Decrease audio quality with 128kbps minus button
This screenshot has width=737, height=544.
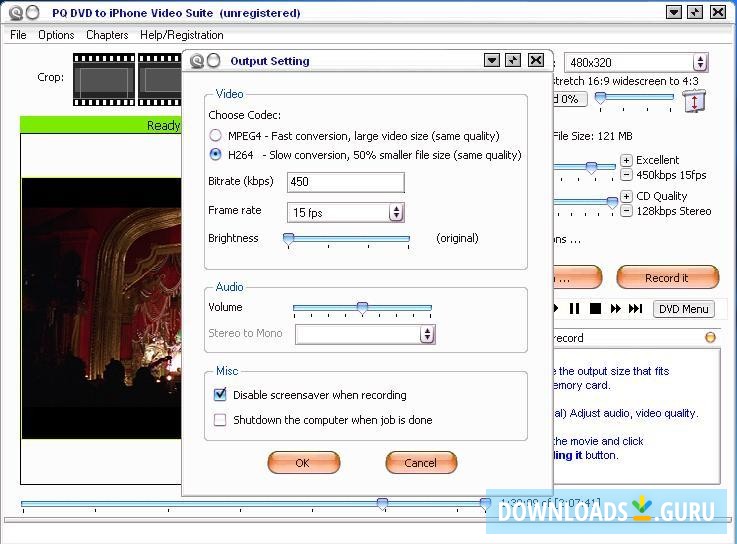pyautogui.click(x=626, y=211)
